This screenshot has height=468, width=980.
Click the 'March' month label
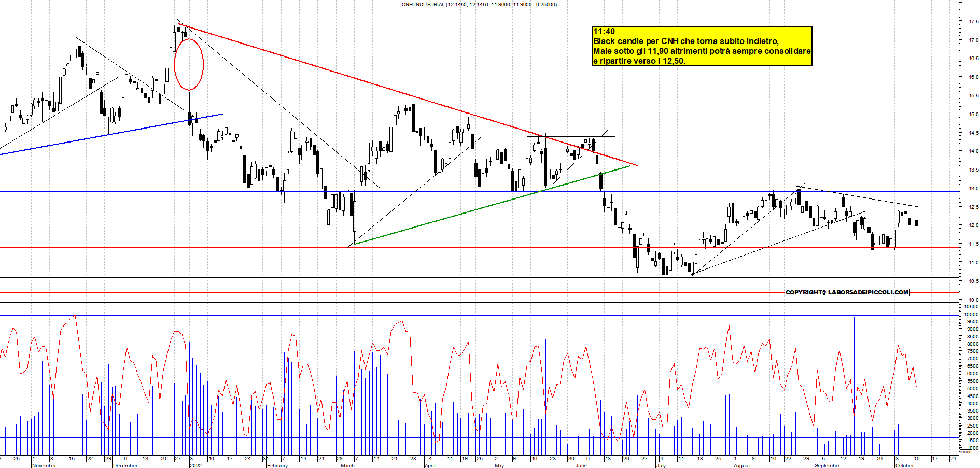click(x=347, y=465)
